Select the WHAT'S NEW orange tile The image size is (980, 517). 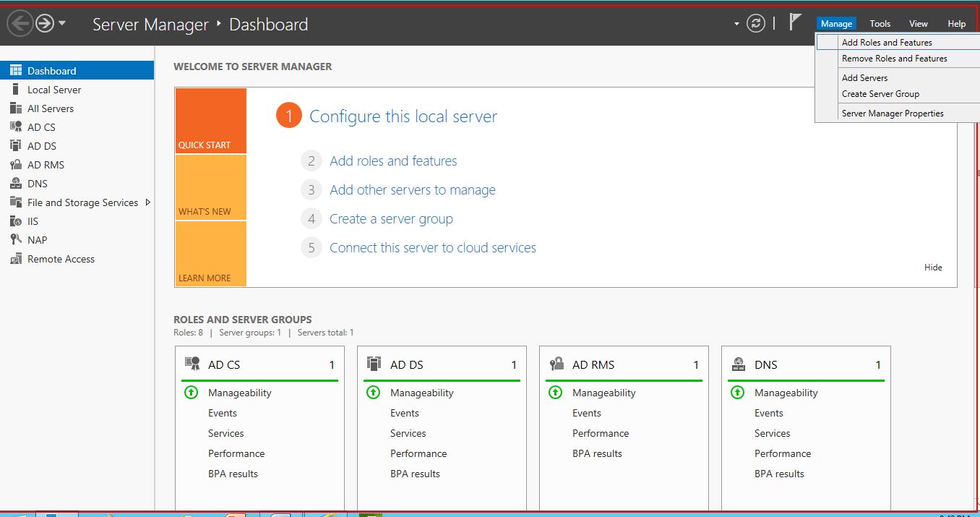point(210,188)
